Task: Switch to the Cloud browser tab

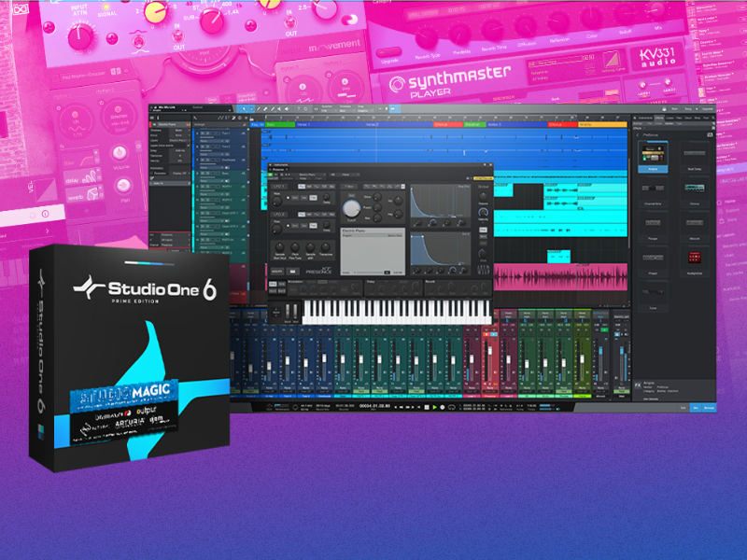Action: tap(688, 118)
